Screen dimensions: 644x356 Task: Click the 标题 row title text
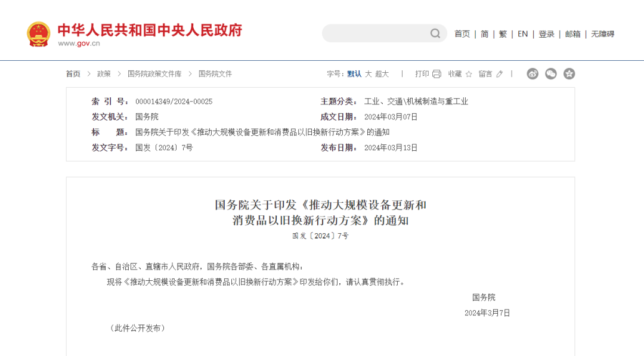tap(262, 132)
